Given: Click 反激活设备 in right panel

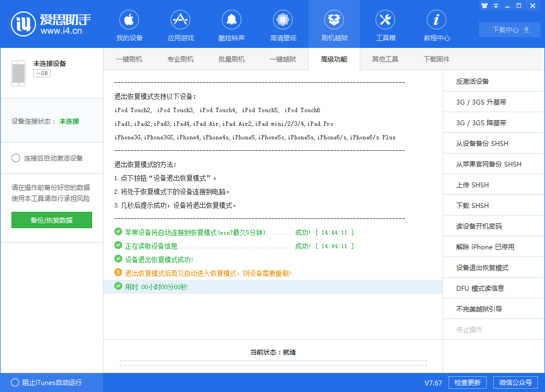Looking at the screenshot, I should (x=494, y=81).
